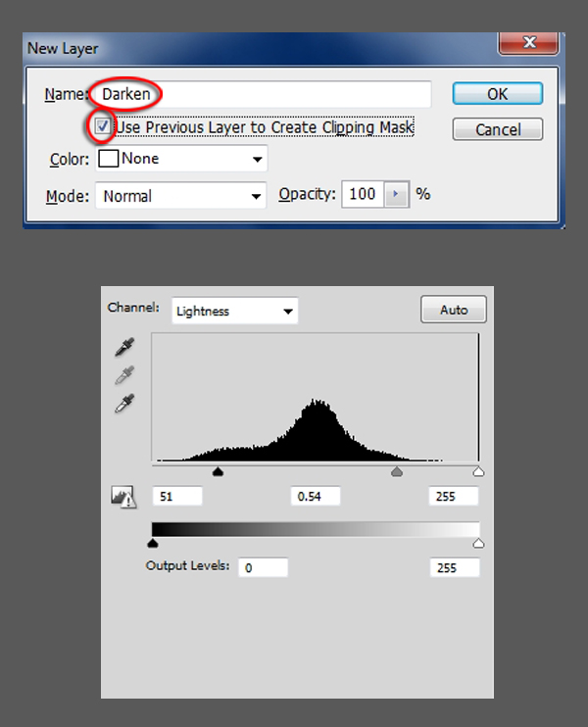
Task: Select the black point eyedropper tool
Action: (x=125, y=347)
